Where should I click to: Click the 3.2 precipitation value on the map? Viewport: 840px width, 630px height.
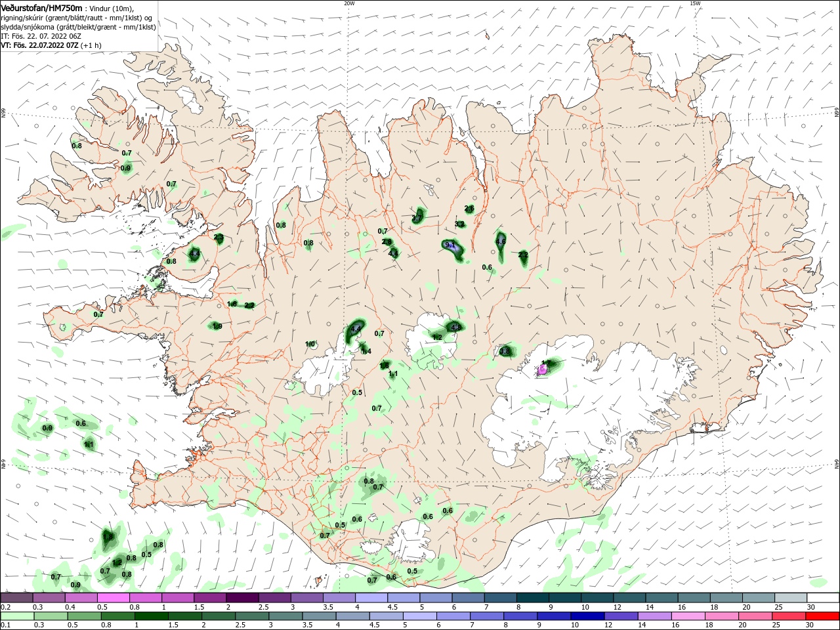(x=460, y=224)
